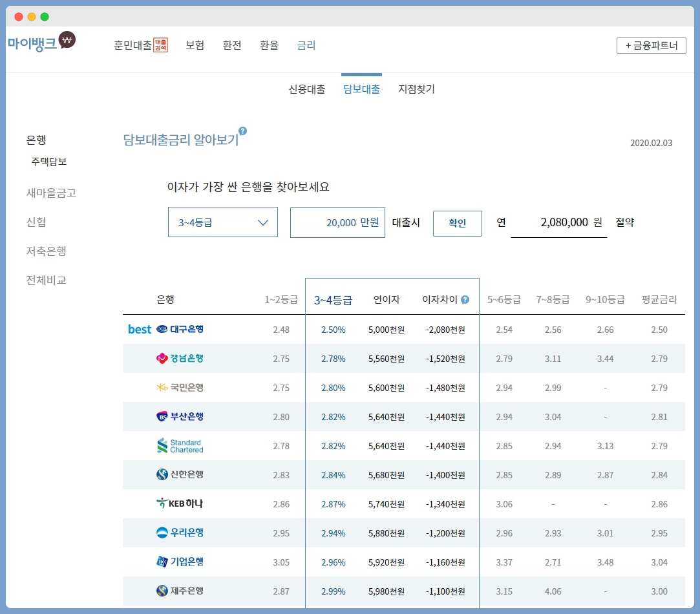Select 새마을금고 in the sidebar

pyautogui.click(x=51, y=193)
